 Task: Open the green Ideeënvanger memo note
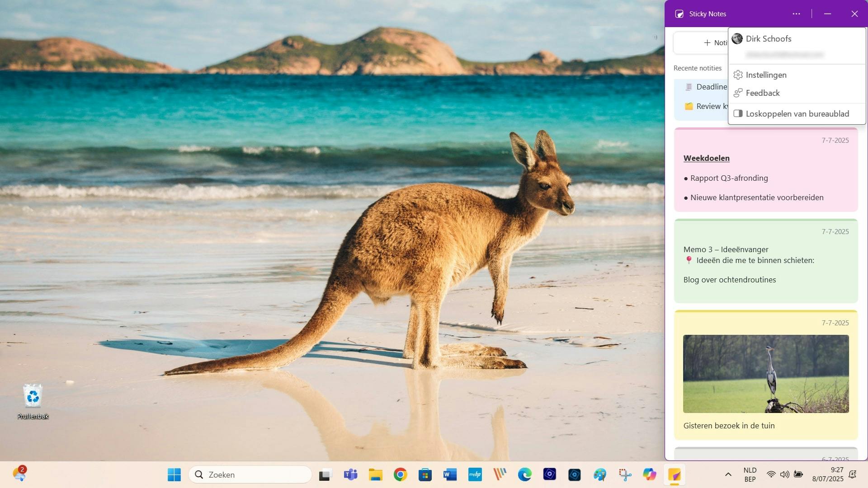[765, 261]
